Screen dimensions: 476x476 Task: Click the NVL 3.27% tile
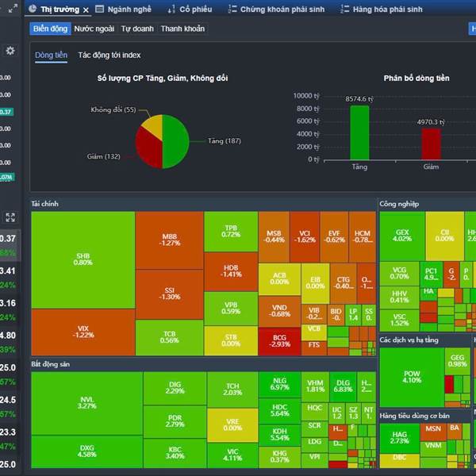[x=86, y=403]
